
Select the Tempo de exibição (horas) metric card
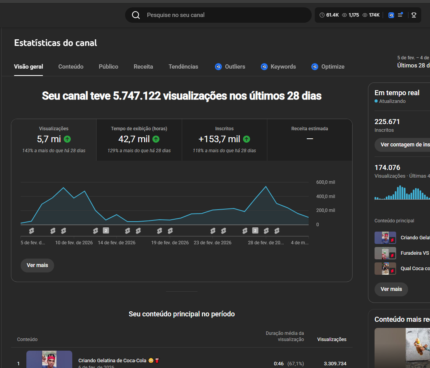click(x=139, y=140)
